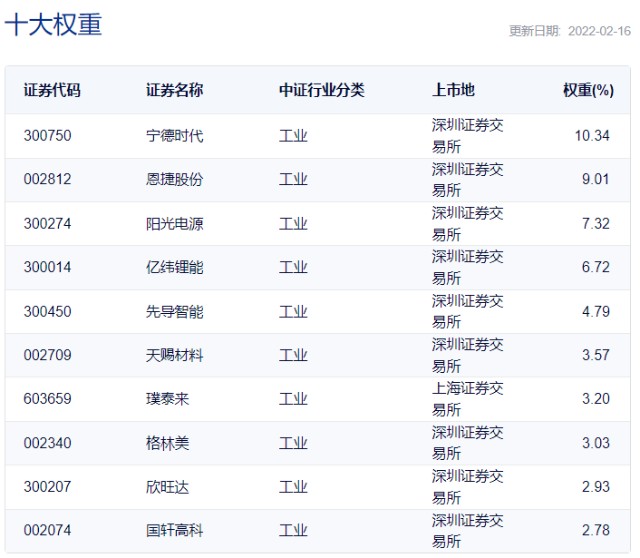The width and height of the screenshot is (640, 558).
Task: Select stock name 欣旺达
Action: click(168, 487)
